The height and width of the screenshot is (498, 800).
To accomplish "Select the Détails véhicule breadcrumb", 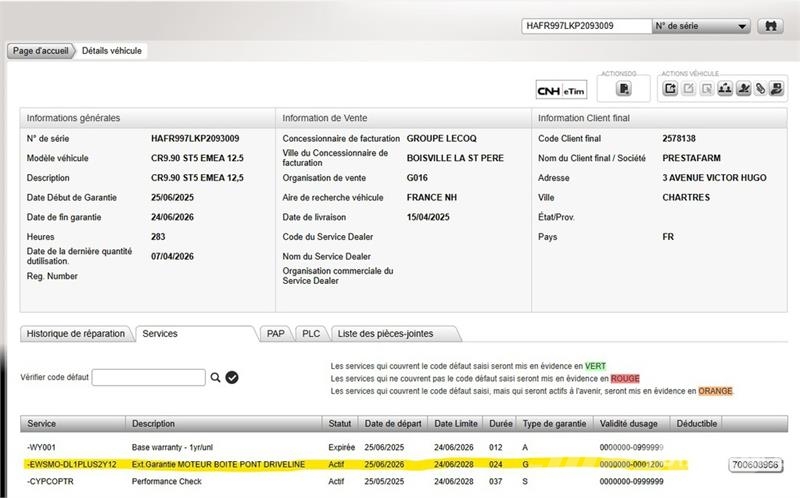I will [112, 51].
